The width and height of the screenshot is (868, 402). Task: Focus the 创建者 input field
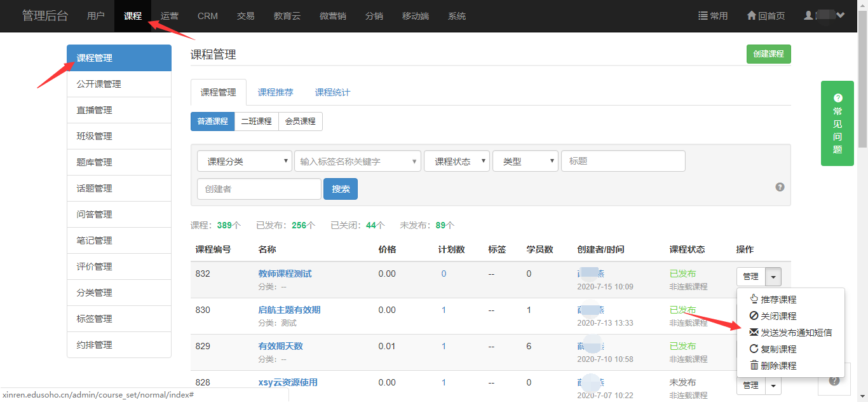pos(259,189)
